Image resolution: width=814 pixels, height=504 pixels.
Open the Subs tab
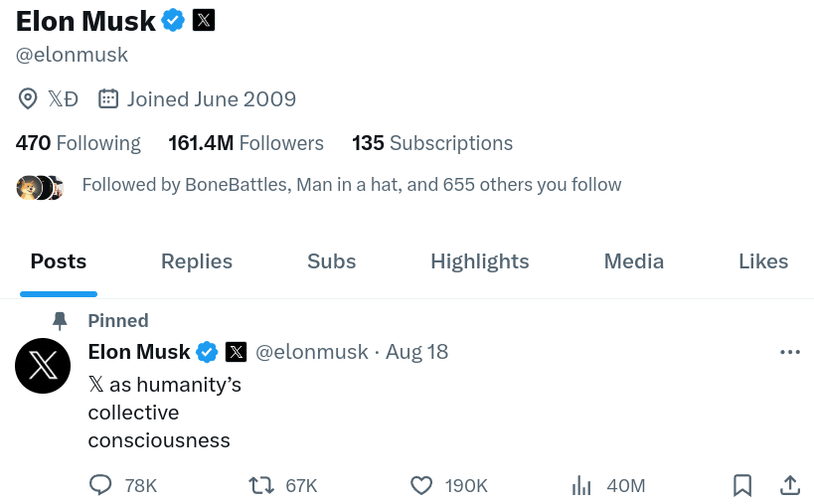pos(332,261)
